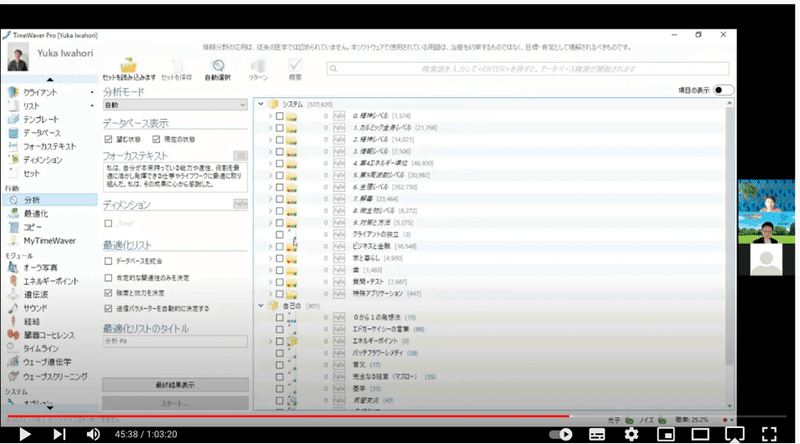
Task: Open エネルギーポイント module
Action: pyautogui.click(x=51, y=281)
